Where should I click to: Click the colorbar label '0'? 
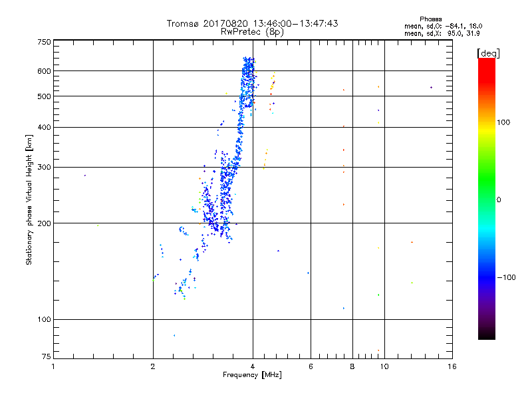coord(499,200)
